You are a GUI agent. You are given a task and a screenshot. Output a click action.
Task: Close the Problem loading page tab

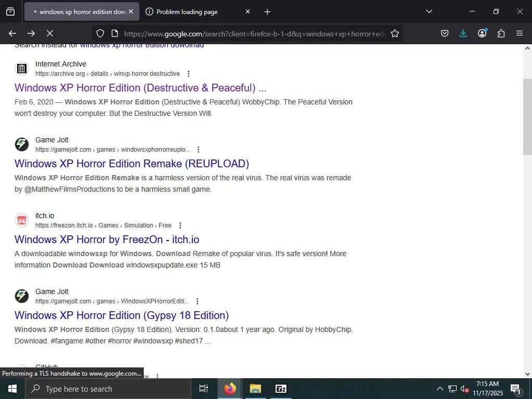[x=248, y=11]
